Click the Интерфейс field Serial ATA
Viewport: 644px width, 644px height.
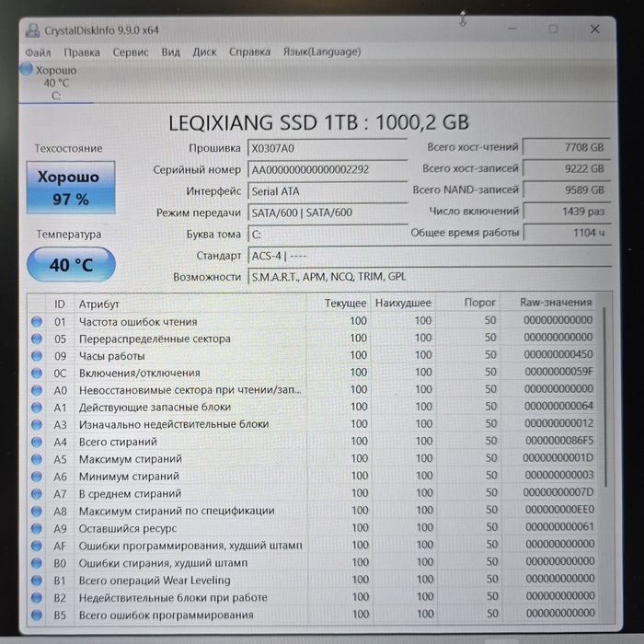328,191
